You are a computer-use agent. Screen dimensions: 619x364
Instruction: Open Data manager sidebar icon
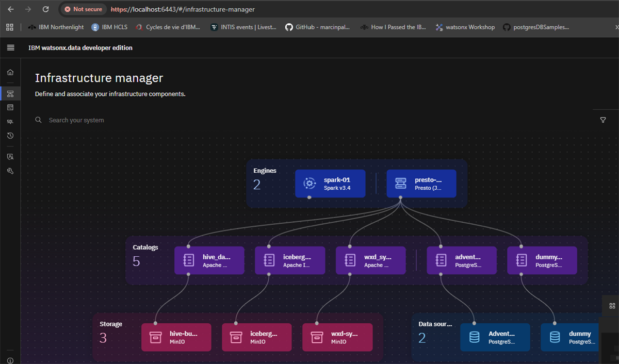pos(10,107)
